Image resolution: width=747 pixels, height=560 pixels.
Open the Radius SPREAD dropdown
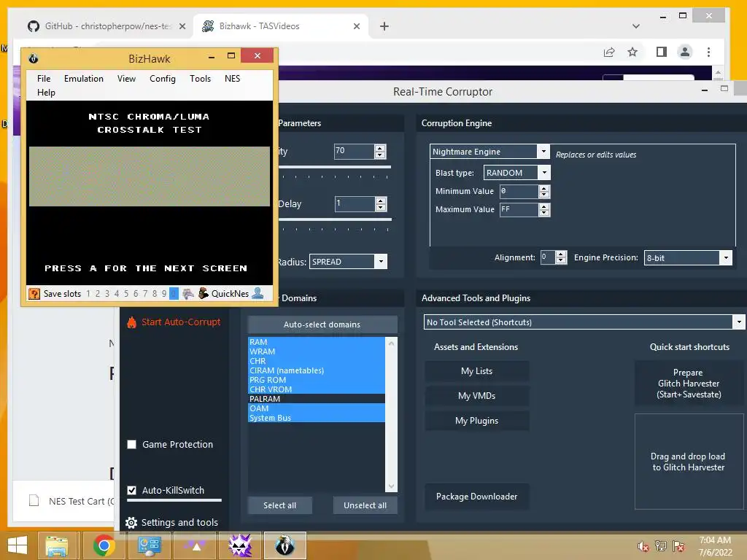click(381, 262)
